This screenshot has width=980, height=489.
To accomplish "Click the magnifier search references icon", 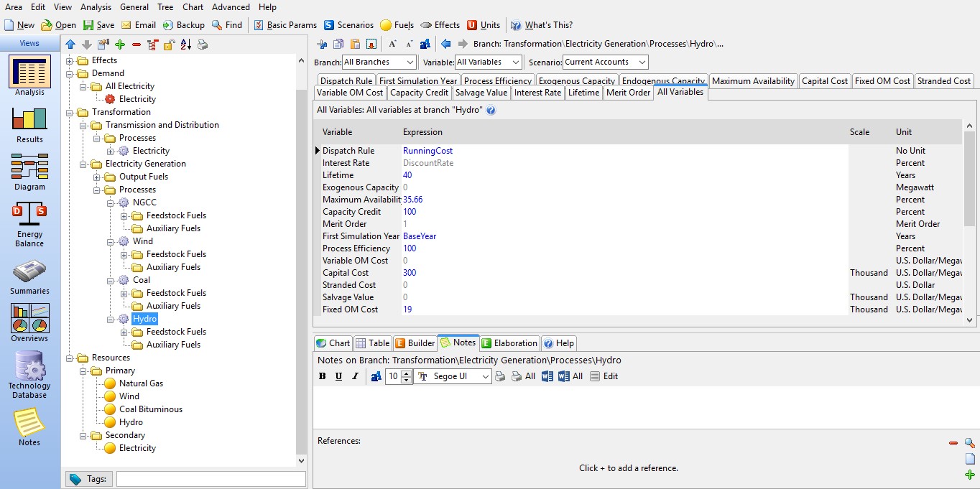I will pos(970,443).
